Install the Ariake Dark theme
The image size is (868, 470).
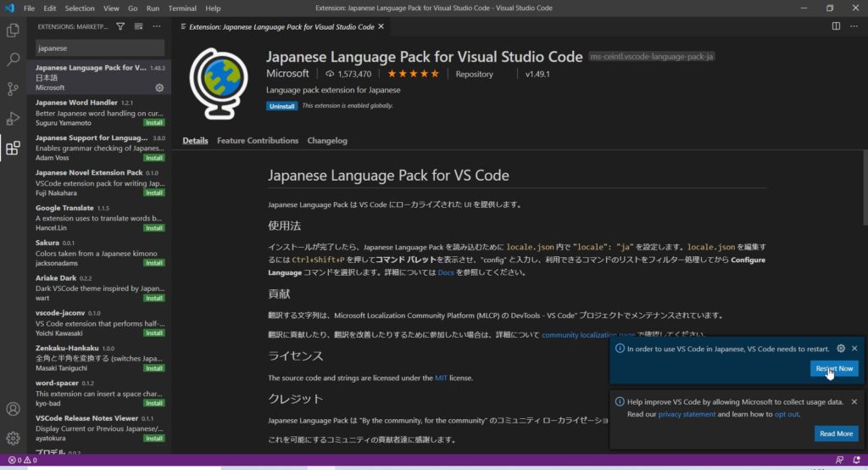pyautogui.click(x=154, y=298)
